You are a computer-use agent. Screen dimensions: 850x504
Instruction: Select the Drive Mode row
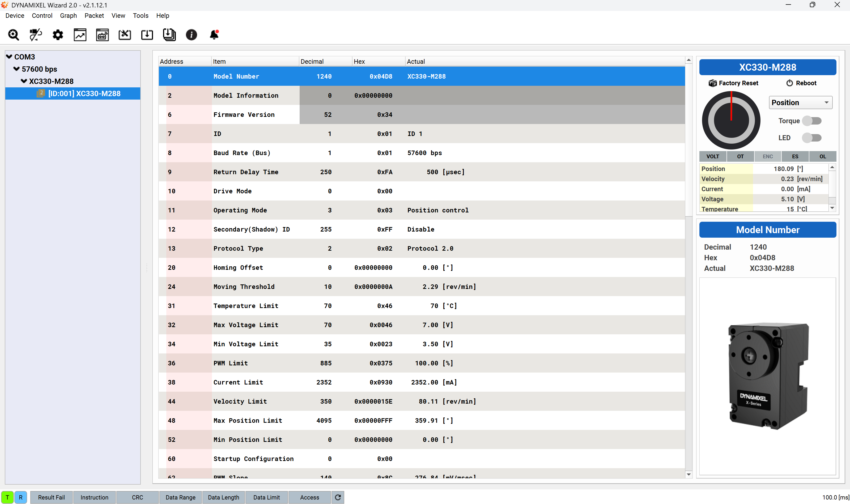click(x=422, y=191)
